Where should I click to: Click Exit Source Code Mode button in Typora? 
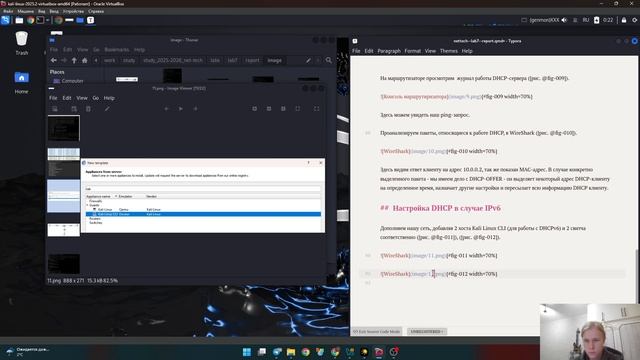point(376,331)
